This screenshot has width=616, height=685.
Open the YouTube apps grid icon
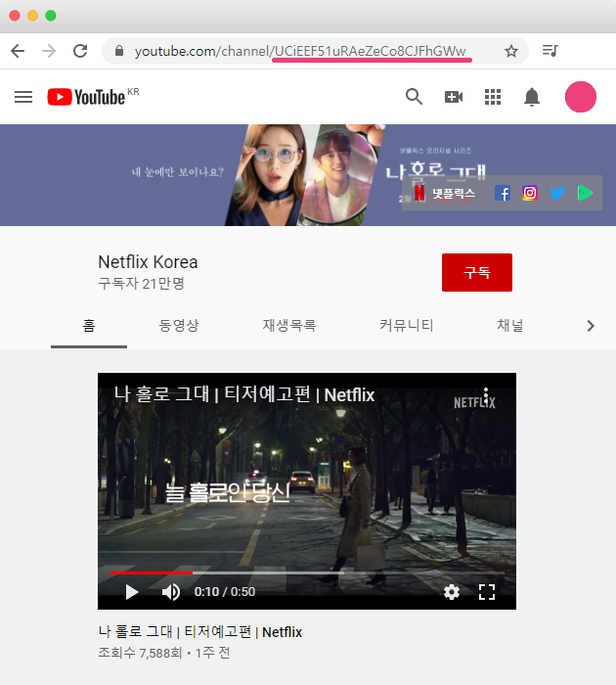tap(493, 97)
